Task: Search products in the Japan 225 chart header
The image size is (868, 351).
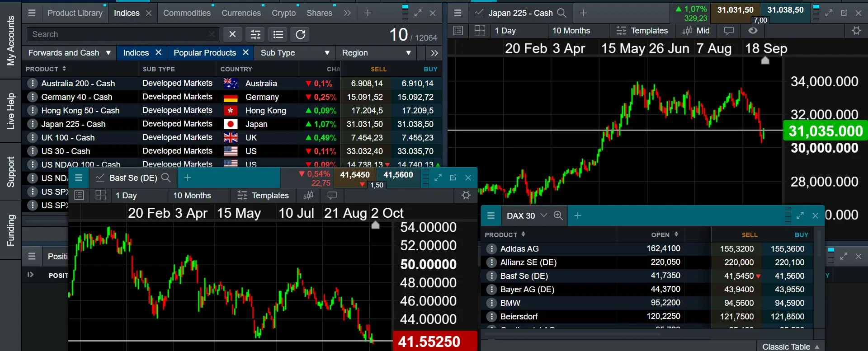Action: [561, 13]
